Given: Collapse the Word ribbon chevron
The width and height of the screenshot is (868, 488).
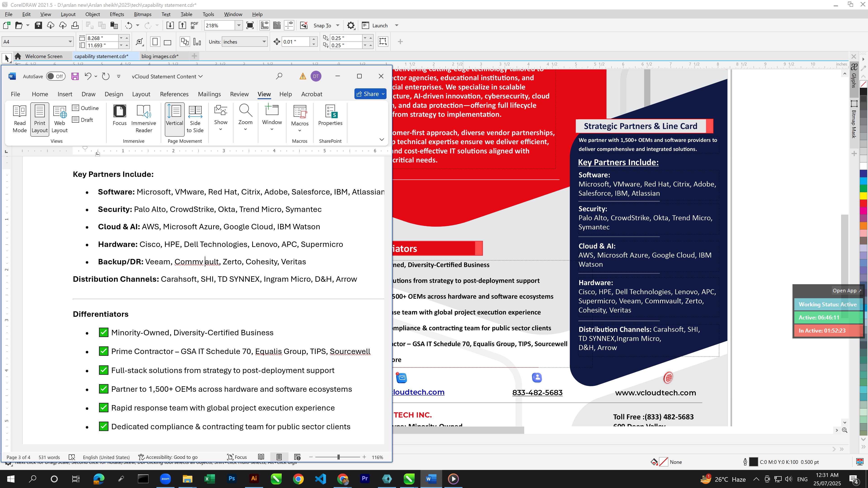Looking at the screenshot, I should [x=382, y=139].
